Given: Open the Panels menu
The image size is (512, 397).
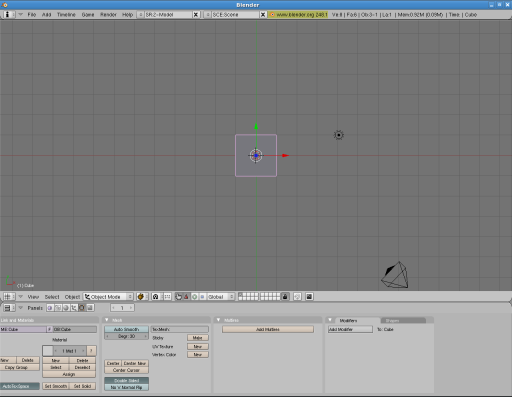Looking at the screenshot, I should pos(35,308).
